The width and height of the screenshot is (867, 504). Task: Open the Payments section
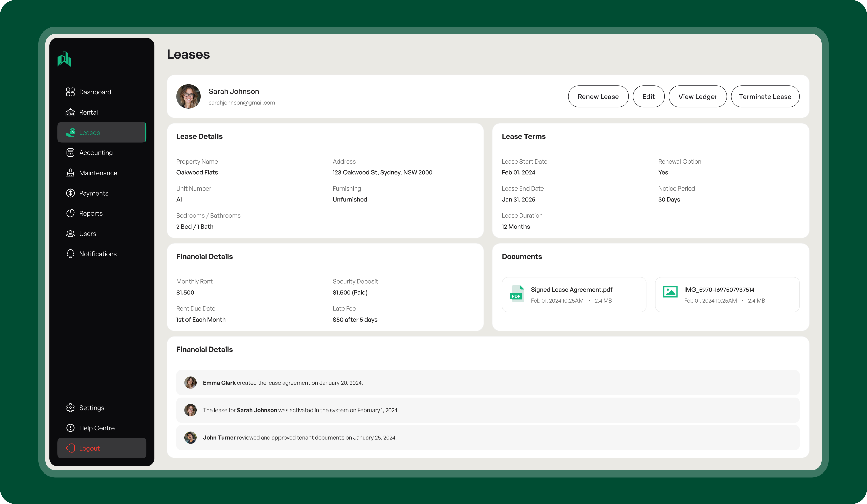102,193
